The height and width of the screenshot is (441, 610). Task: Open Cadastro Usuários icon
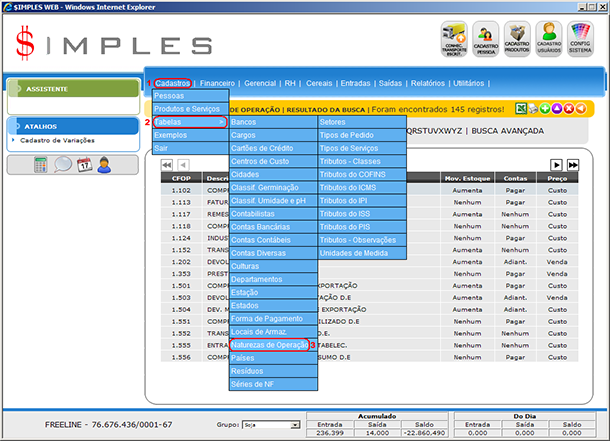(549, 38)
